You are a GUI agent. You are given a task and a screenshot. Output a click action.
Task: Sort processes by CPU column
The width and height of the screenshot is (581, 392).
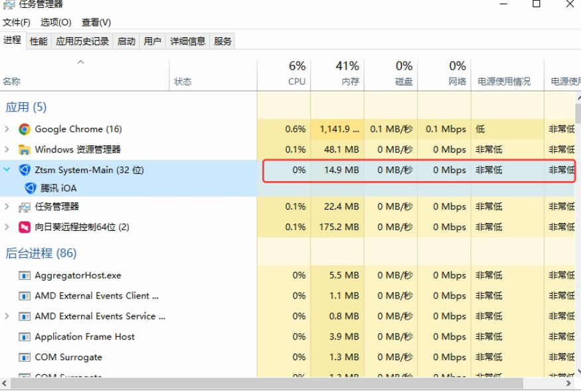click(x=284, y=75)
